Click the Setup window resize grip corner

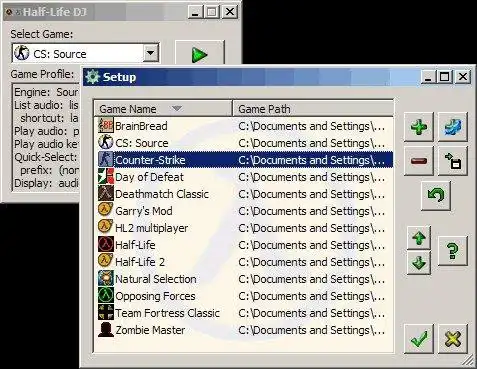(468, 360)
